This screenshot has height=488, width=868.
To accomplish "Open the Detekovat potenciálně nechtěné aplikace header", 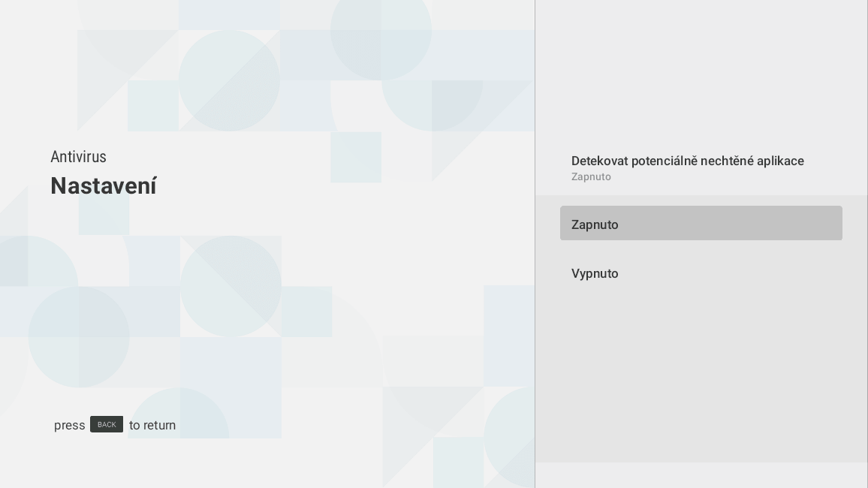I will coord(688,161).
